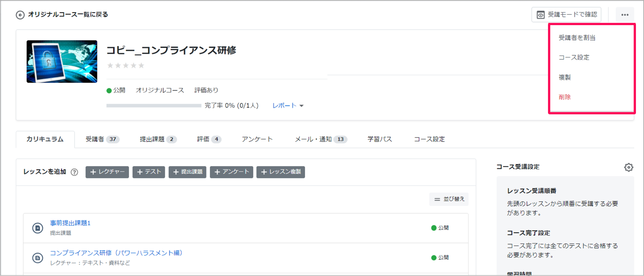Switch to the カリキュラム tab

(45, 139)
